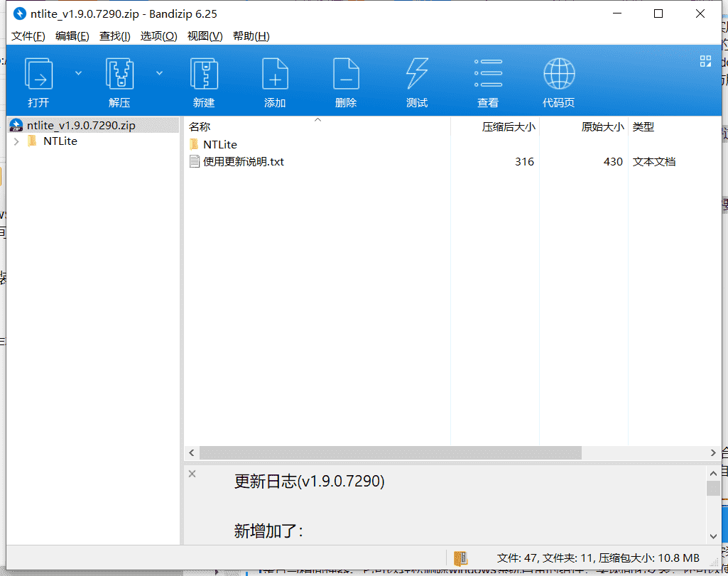Image resolution: width=728 pixels, height=576 pixels.
Task: Open the dropdown arrow beside 解压
Action: [x=159, y=73]
